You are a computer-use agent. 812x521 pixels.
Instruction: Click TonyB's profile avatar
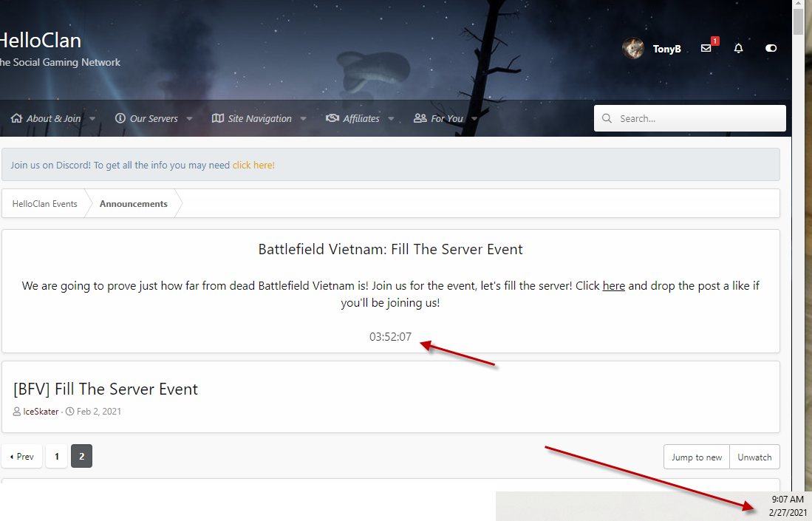[x=633, y=49]
